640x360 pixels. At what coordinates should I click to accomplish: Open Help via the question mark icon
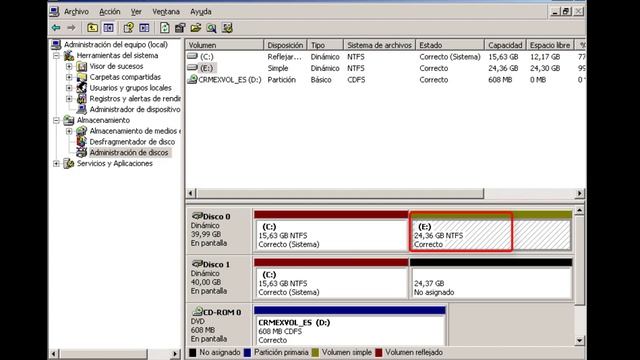(129, 28)
